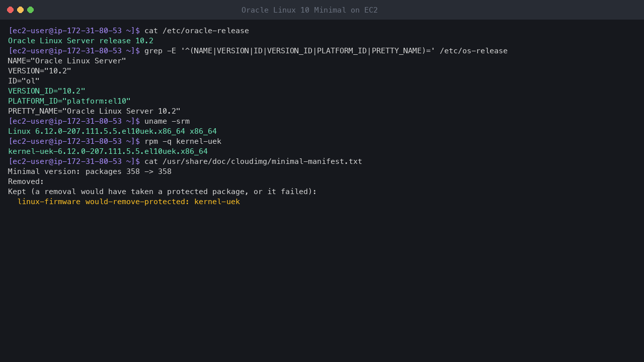The width and height of the screenshot is (644, 362).
Task: Select the VERSION_ID="10.2" output line
Action: click(47, 91)
